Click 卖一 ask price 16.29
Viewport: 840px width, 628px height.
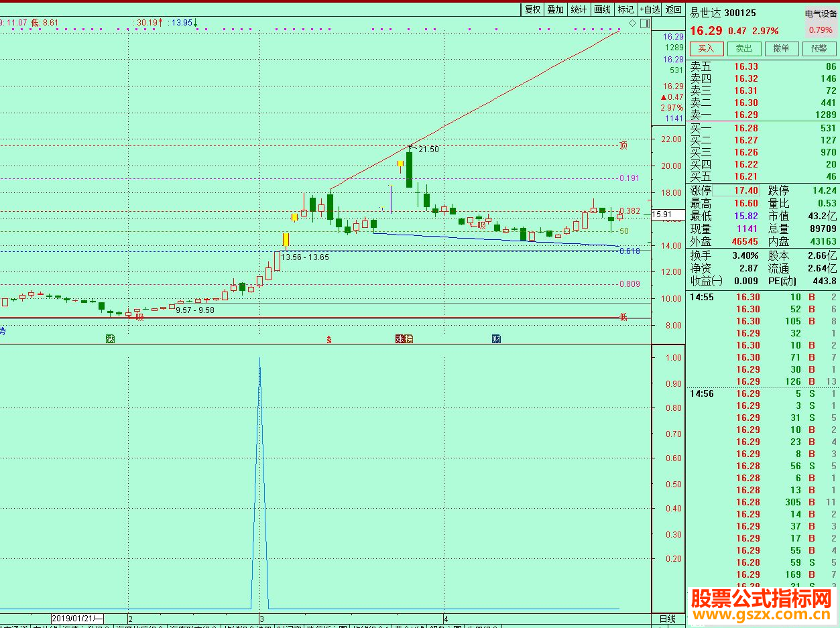coord(745,115)
